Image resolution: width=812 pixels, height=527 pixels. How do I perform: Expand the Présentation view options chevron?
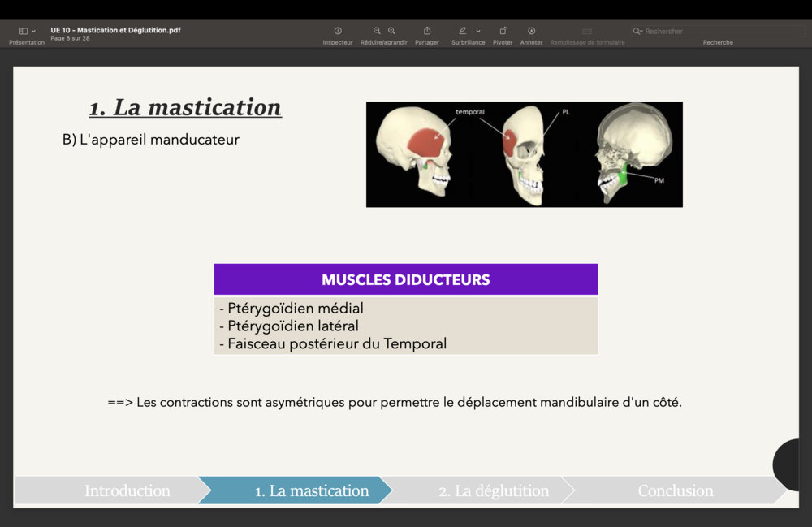pyautogui.click(x=33, y=31)
